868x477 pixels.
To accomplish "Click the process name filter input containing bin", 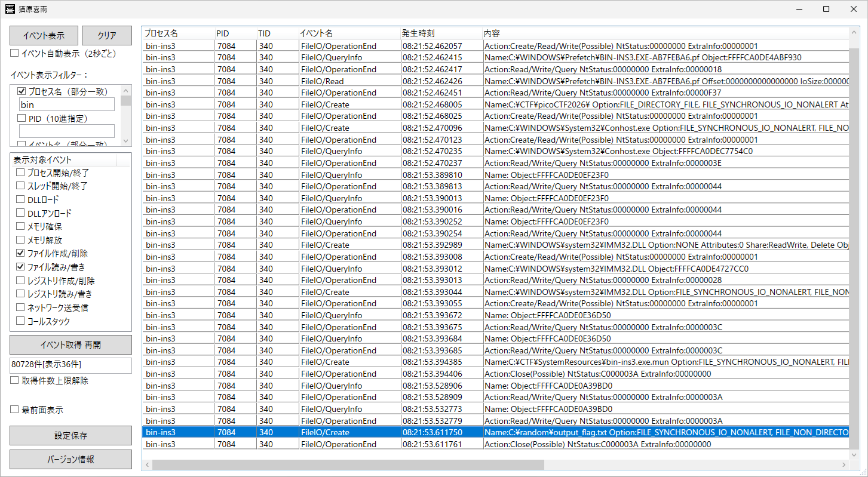I will point(66,104).
